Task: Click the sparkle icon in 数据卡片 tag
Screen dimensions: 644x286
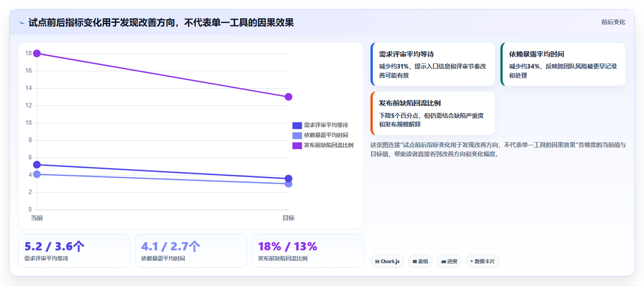Action: [x=472, y=261]
